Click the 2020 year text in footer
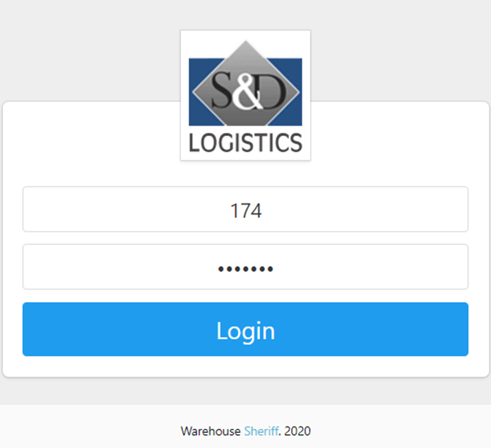 click(298, 431)
